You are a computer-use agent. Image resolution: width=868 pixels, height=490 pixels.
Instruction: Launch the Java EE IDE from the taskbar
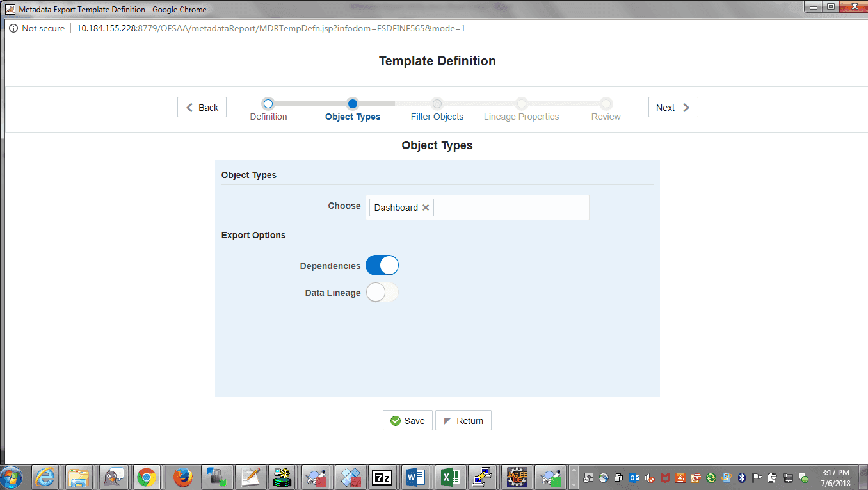(x=517, y=477)
